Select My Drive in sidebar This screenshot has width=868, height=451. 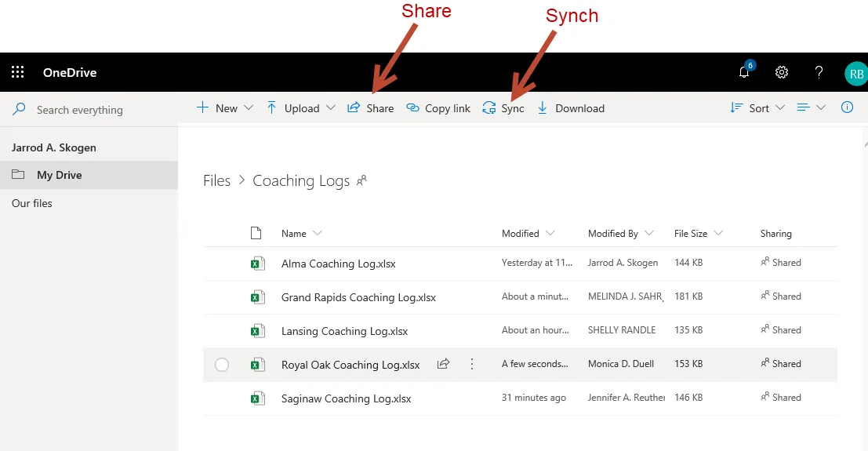[60, 175]
